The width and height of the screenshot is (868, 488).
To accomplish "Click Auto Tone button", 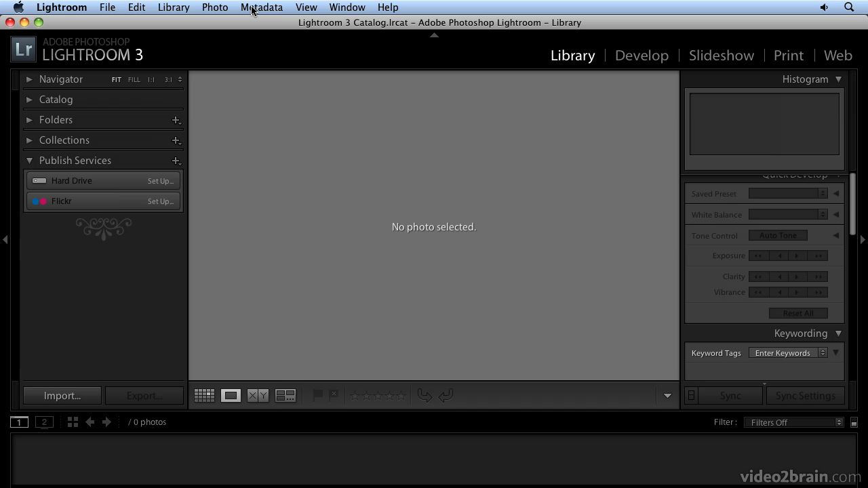I will (x=778, y=235).
